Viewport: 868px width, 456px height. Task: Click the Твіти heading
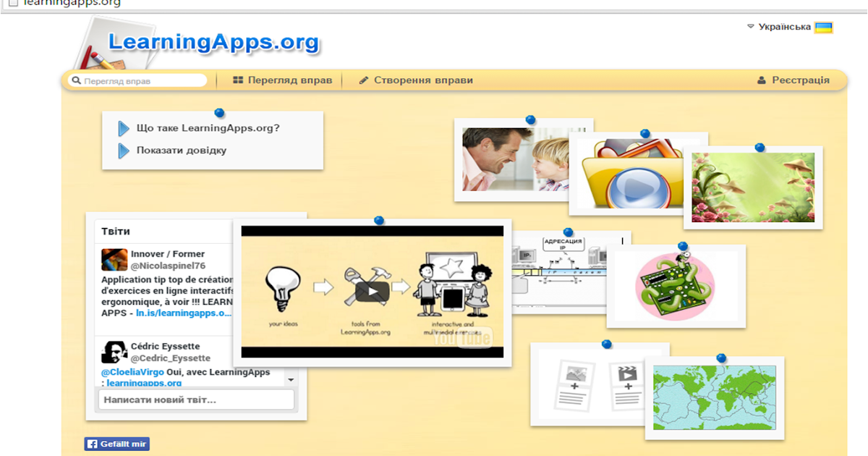116,232
